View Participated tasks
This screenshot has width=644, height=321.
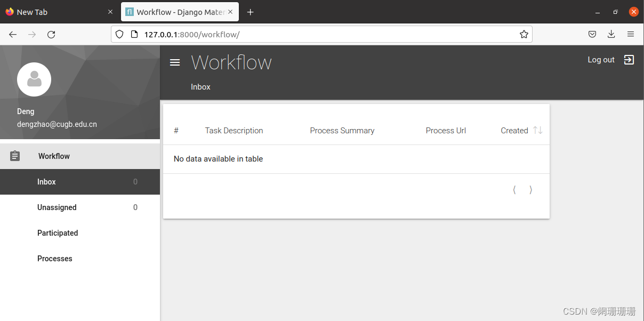pyautogui.click(x=57, y=232)
